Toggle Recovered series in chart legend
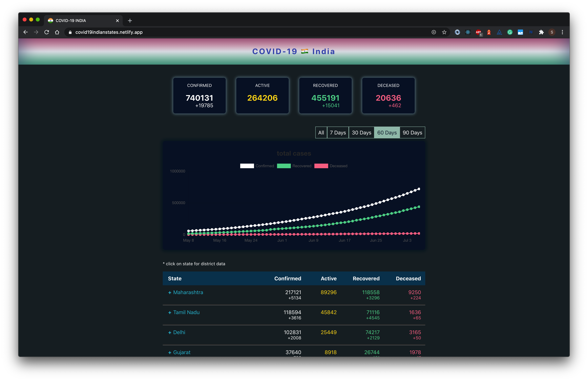Viewport: 588px width, 381px height. point(294,166)
